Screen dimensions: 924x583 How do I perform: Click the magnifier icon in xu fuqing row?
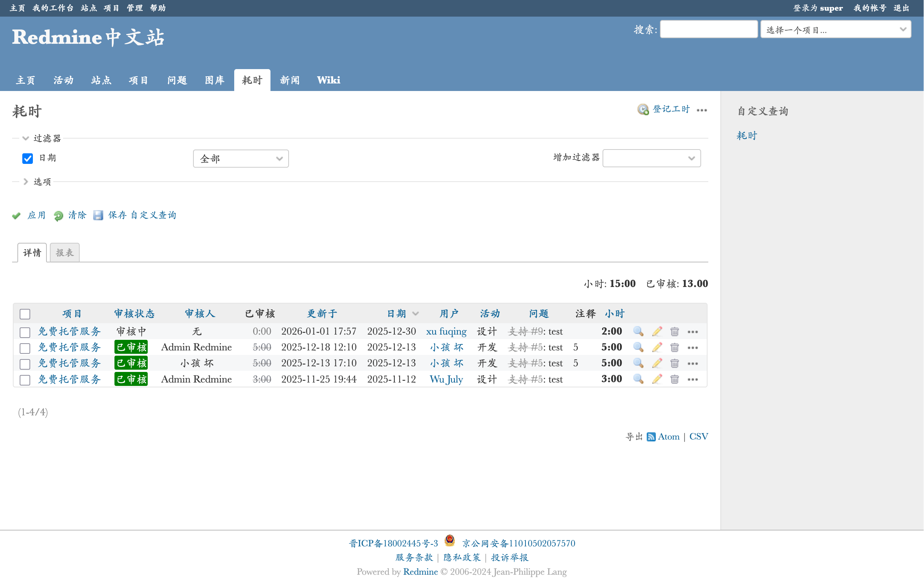638,332
